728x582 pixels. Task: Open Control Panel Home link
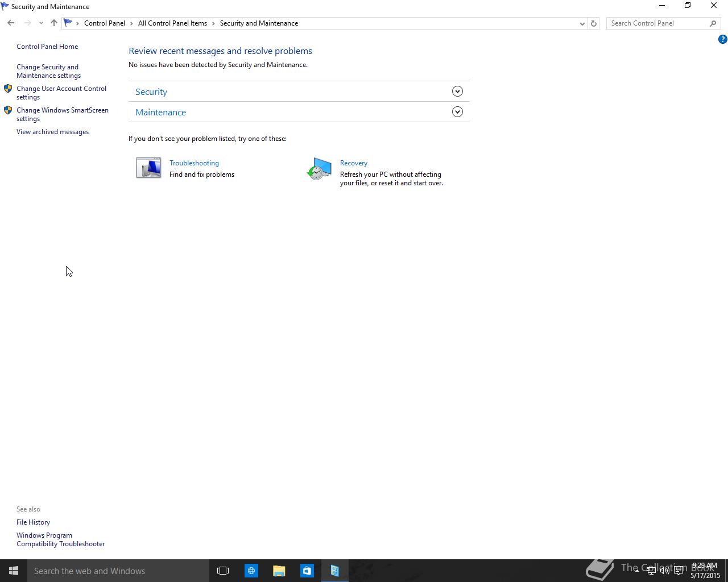tap(47, 47)
